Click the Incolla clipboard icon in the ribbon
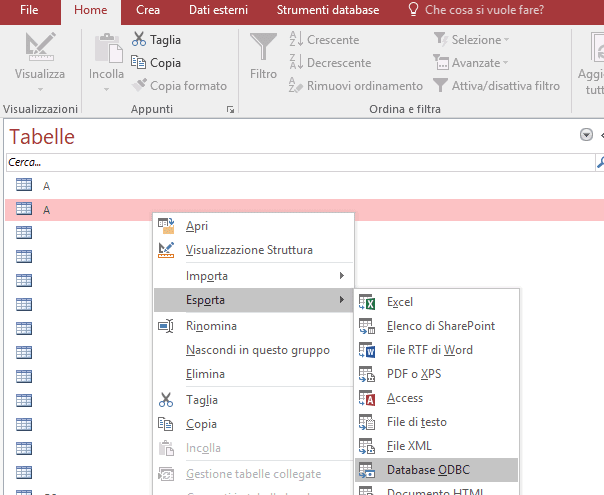 tap(107, 48)
